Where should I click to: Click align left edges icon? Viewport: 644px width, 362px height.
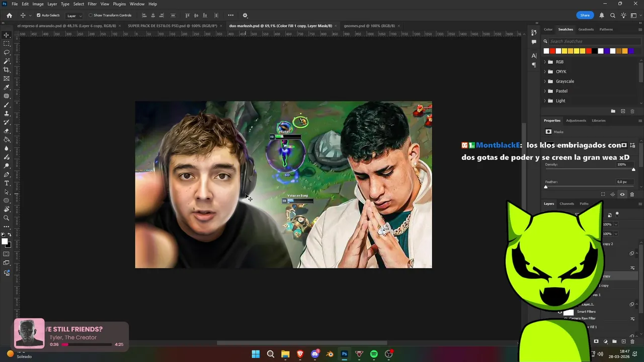click(144, 16)
